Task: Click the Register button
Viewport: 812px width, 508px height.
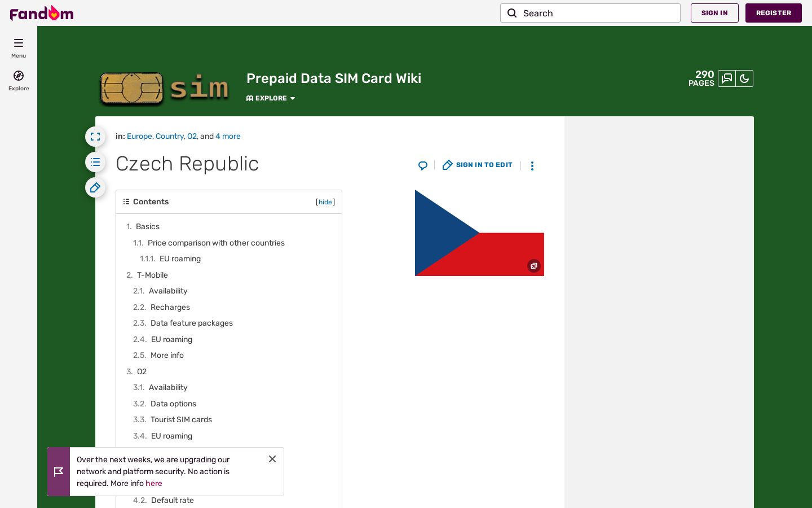Action: click(x=774, y=13)
